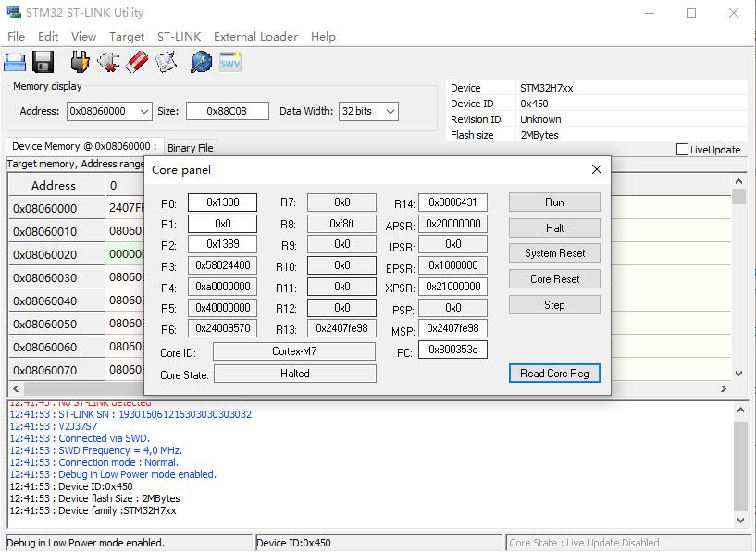
Task: Click the XPSR value 0x21000000
Action: [x=452, y=287]
